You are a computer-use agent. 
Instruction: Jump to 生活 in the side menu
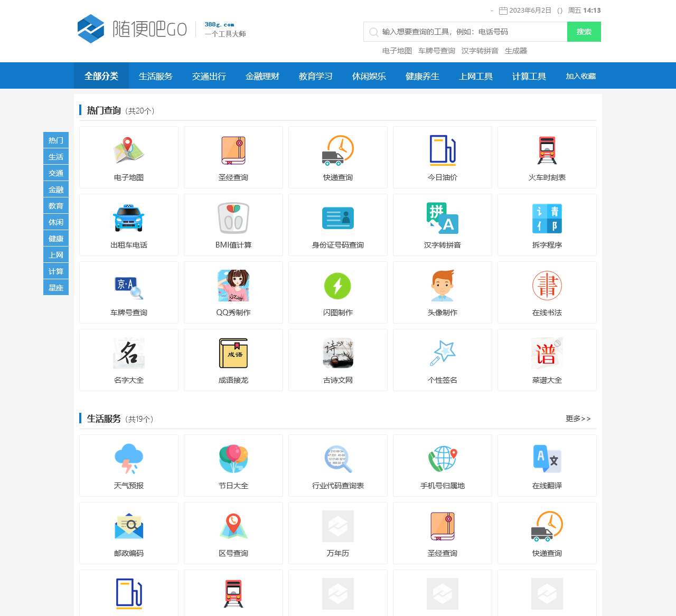tap(56, 156)
